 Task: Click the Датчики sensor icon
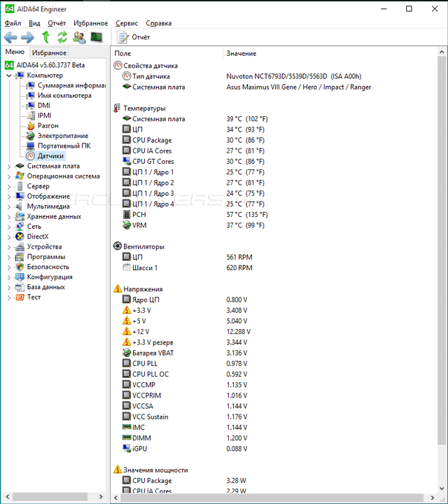pos(31,156)
